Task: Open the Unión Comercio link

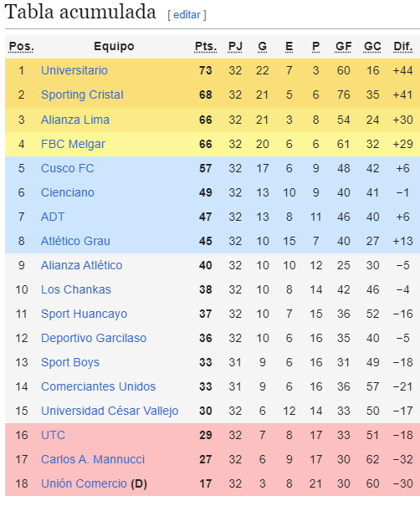Action: [84, 483]
